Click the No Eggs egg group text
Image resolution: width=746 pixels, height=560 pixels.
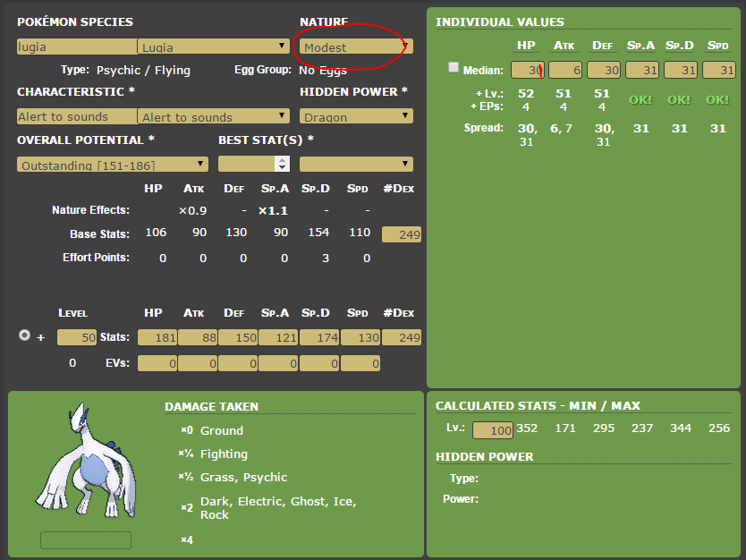coord(323,71)
